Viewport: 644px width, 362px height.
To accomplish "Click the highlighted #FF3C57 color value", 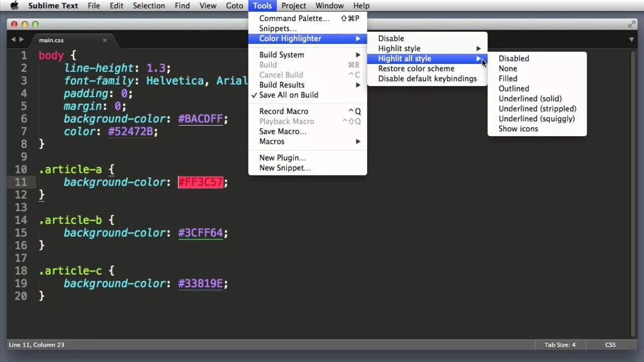I will click(201, 182).
